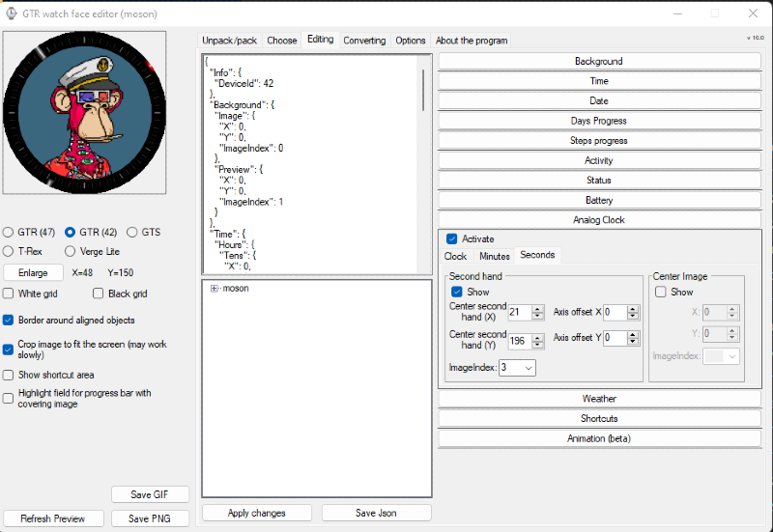This screenshot has width=773, height=532.
Task: Toggle Border around aligned objects checkbox
Action: (8, 321)
